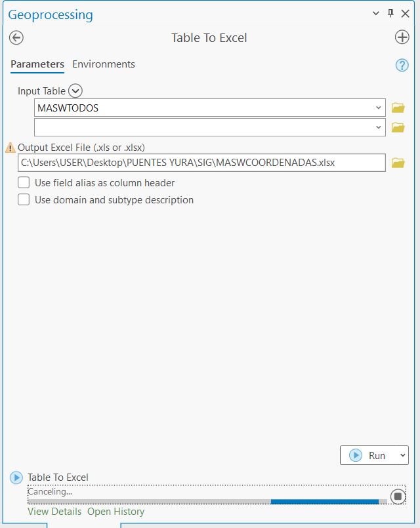
Task: Open the Add Tool plus icon
Action: (402, 37)
